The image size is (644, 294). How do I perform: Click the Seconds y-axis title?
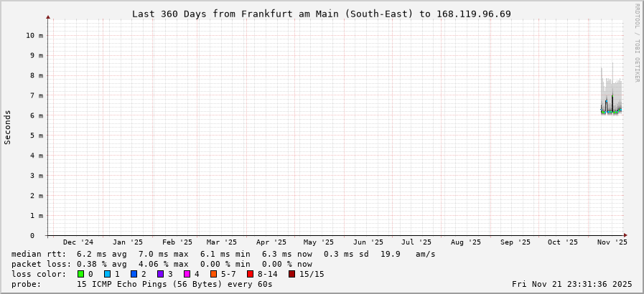tap(8, 127)
